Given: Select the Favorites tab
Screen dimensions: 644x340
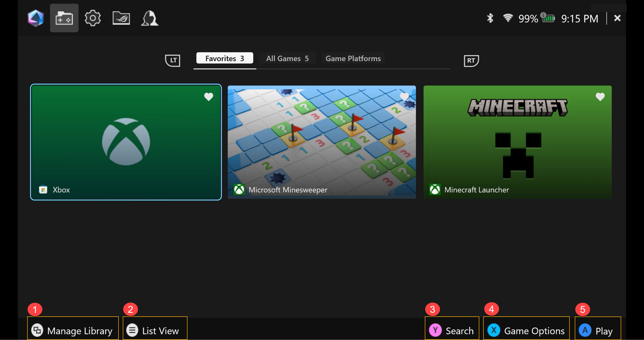Looking at the screenshot, I should tap(225, 58).
